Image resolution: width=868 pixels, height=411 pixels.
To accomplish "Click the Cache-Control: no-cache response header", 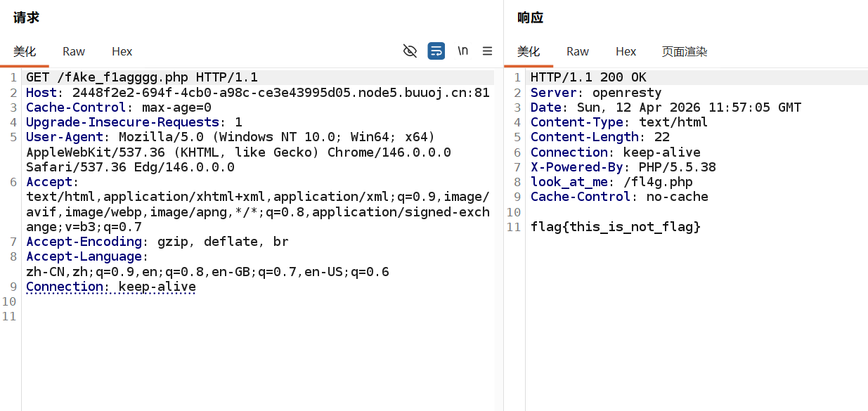I will tap(619, 197).
